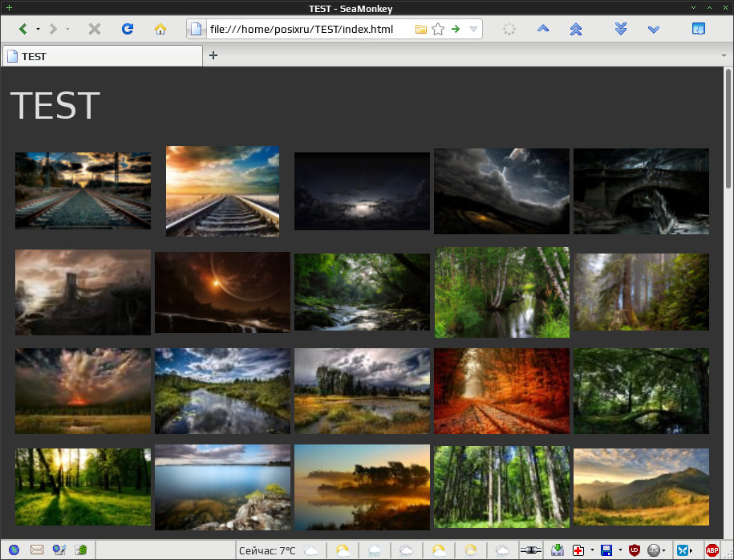This screenshot has width=734, height=560.
Task: Open the stone bridge dark thumbnail
Action: [641, 191]
